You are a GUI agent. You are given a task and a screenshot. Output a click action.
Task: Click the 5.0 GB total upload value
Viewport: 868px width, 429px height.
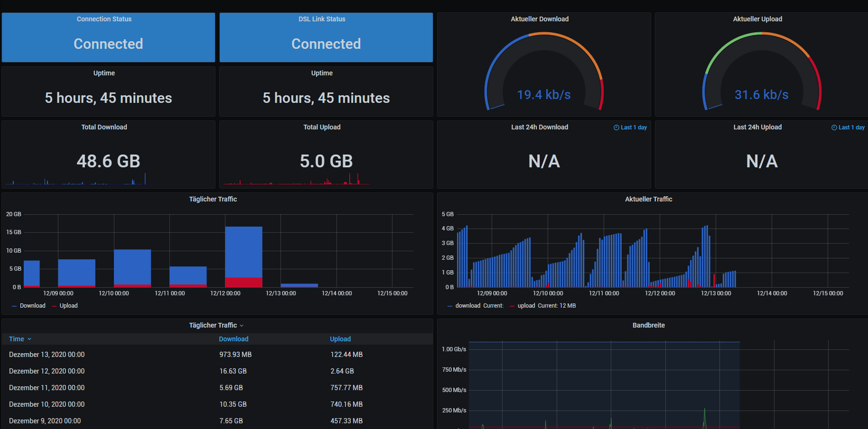(x=326, y=161)
